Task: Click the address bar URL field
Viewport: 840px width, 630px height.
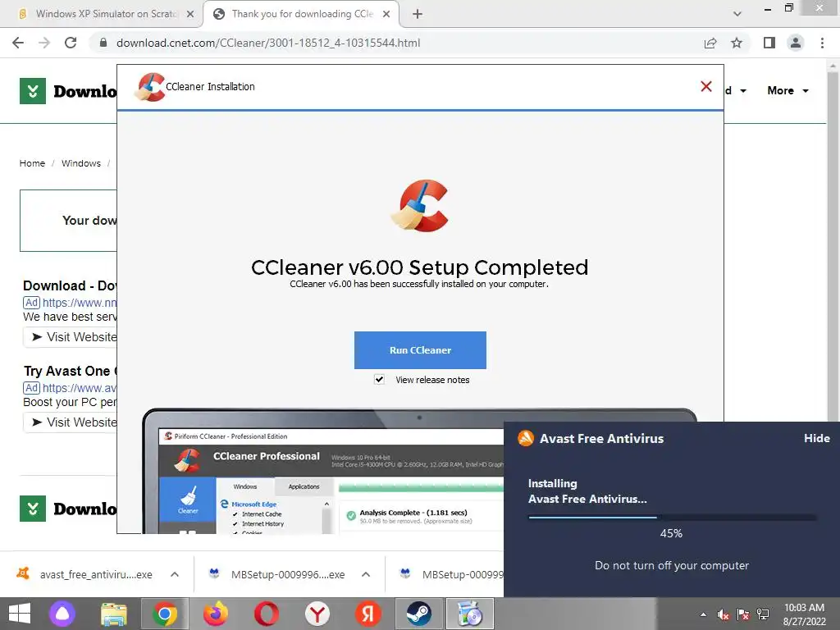Action: (268, 43)
